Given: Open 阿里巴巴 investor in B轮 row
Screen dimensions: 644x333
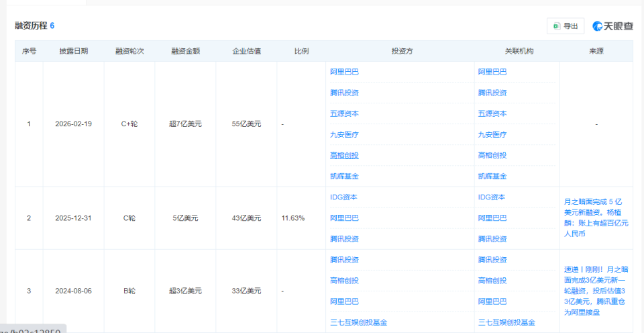Looking at the screenshot, I should click(344, 301).
